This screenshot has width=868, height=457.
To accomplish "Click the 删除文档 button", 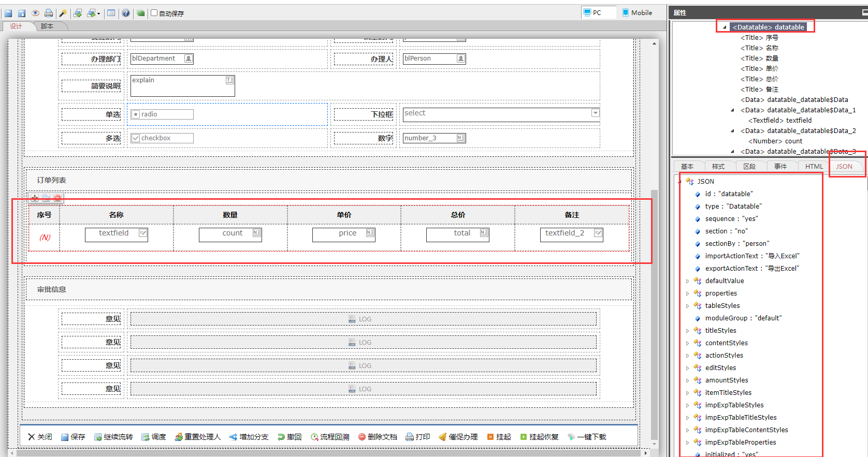I will coord(378,437).
